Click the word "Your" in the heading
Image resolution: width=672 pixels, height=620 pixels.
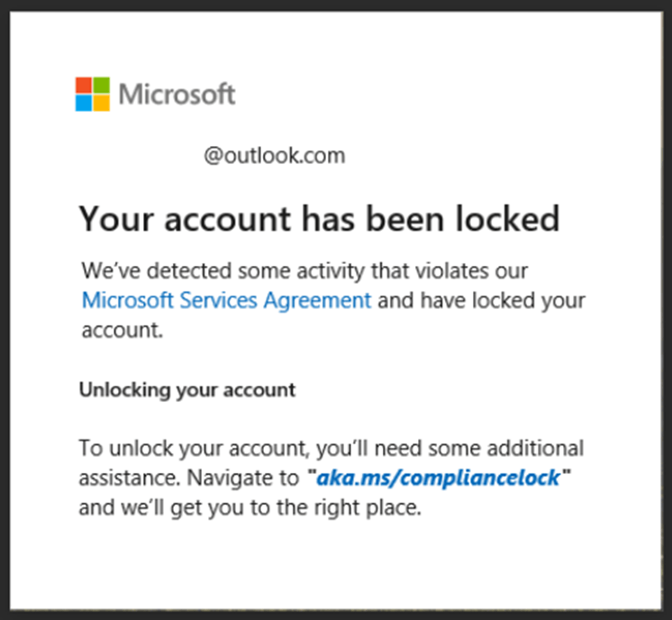click(112, 219)
